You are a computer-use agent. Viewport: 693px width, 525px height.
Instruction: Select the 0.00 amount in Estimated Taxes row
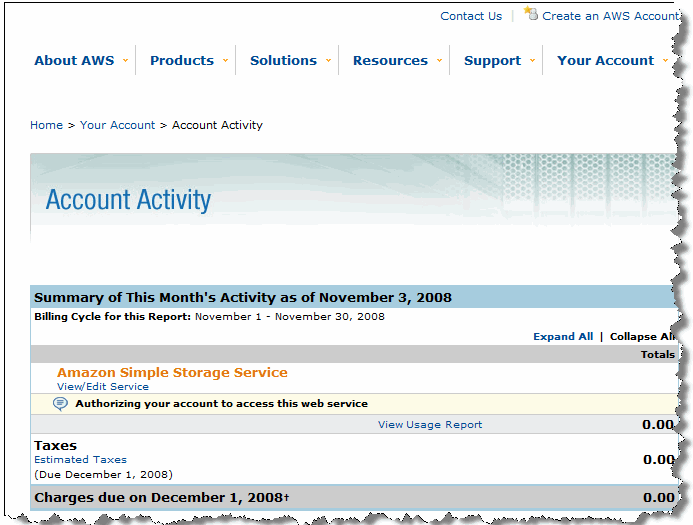(659, 460)
